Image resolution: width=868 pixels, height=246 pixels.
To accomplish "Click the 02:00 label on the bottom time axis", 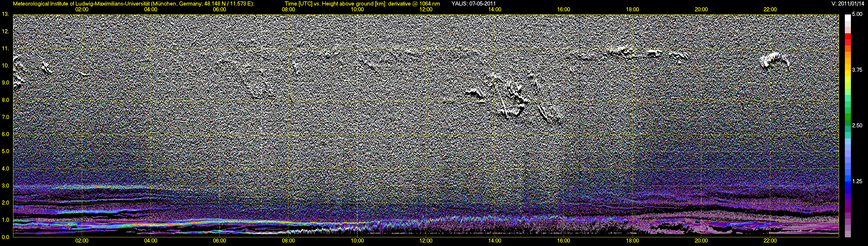I will [x=82, y=241].
